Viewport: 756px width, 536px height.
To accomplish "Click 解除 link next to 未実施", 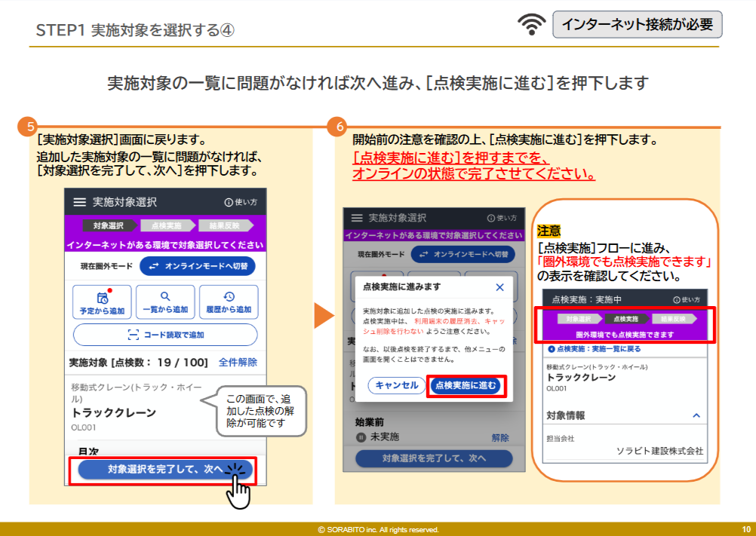I will tap(500, 437).
